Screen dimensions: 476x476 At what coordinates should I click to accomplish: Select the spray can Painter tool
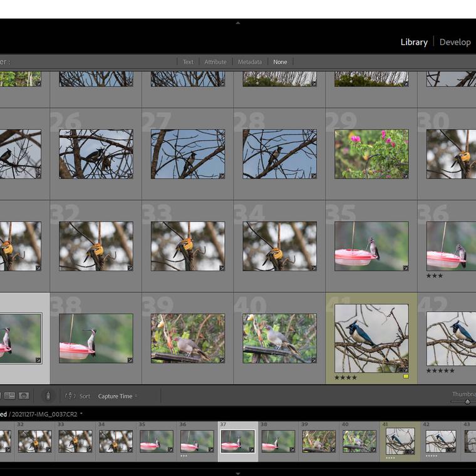pyautogui.click(x=48, y=396)
